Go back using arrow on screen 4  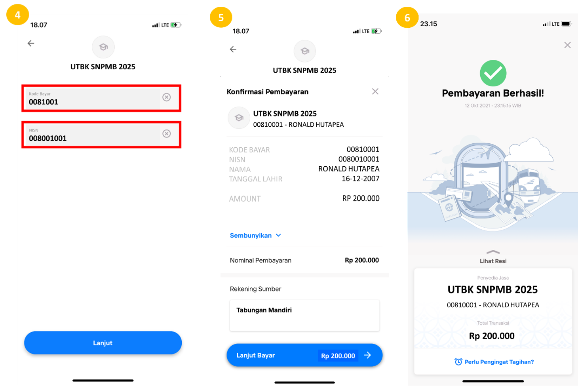[x=31, y=43]
